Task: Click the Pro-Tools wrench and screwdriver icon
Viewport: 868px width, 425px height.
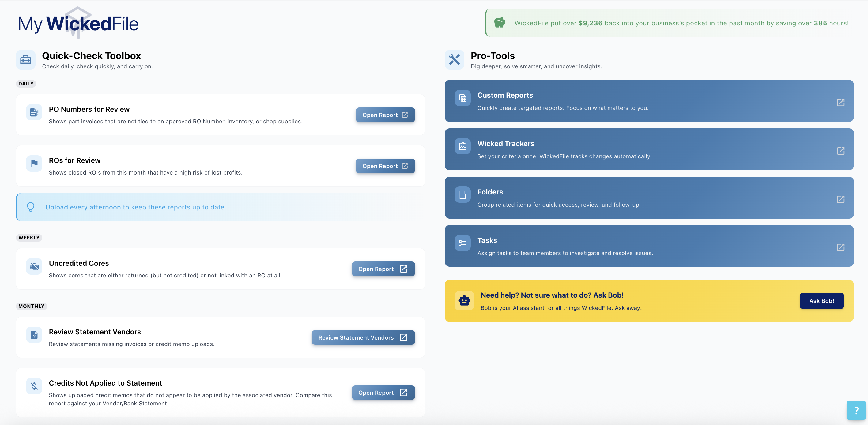Action: [x=454, y=60]
